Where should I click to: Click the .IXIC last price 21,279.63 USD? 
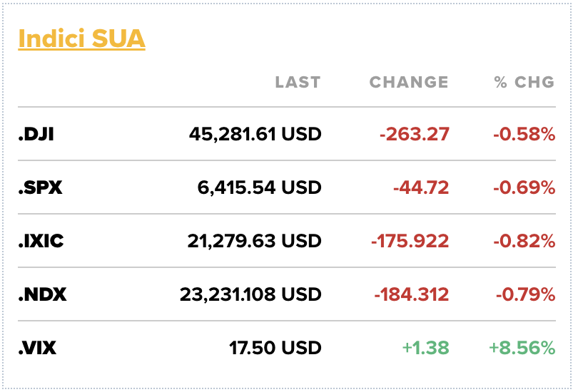(x=254, y=241)
